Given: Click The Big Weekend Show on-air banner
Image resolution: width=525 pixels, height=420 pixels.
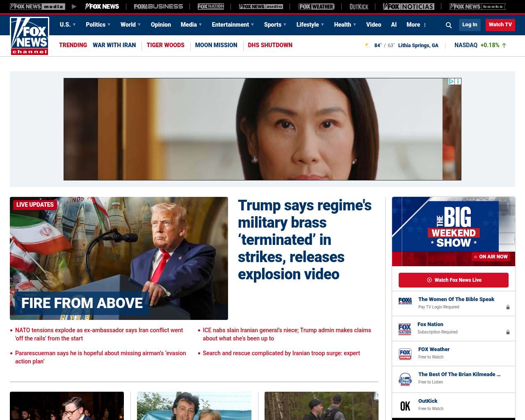Looking at the screenshot, I should (454, 231).
